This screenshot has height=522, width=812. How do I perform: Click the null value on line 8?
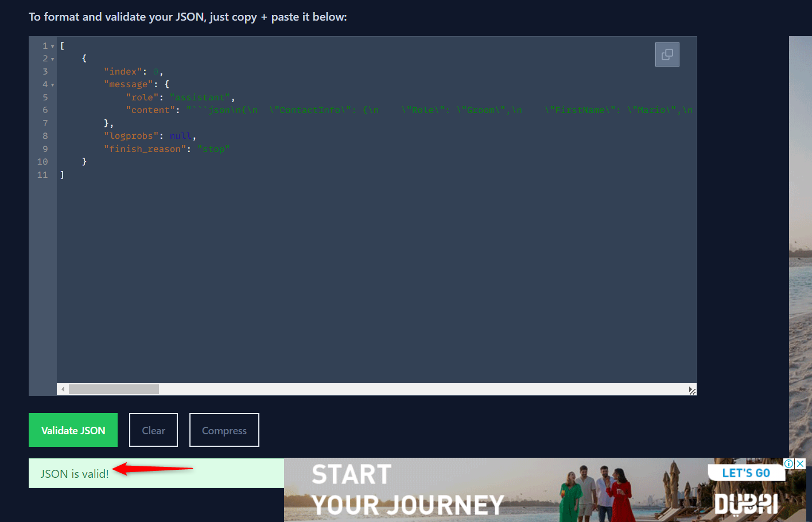pyautogui.click(x=180, y=136)
